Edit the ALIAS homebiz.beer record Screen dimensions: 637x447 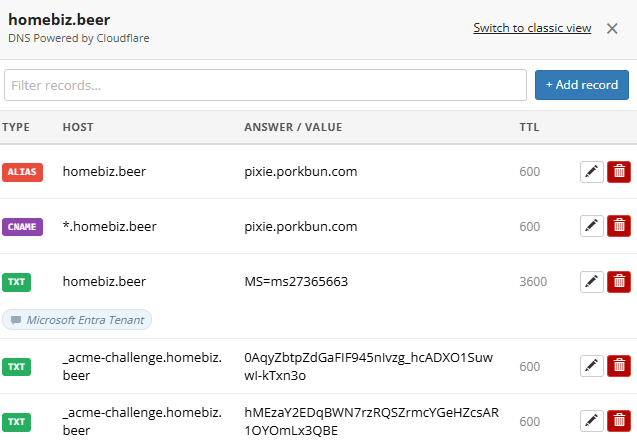pyautogui.click(x=592, y=171)
